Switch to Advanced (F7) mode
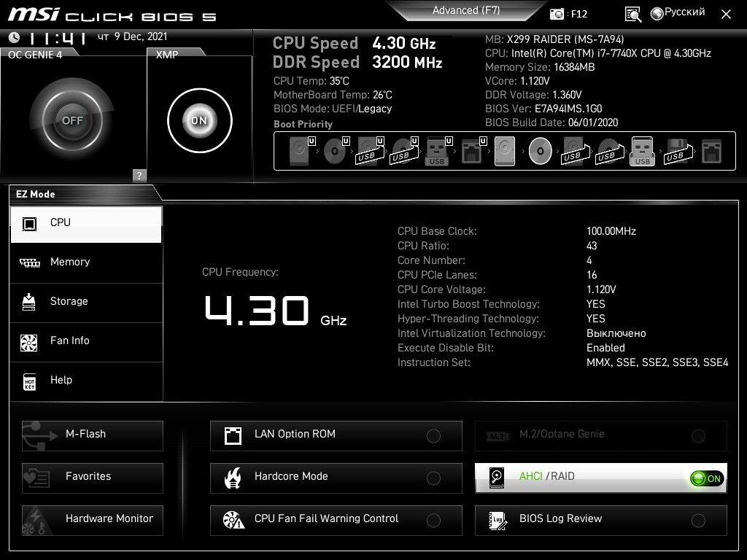This screenshot has width=747, height=560. 466,10
